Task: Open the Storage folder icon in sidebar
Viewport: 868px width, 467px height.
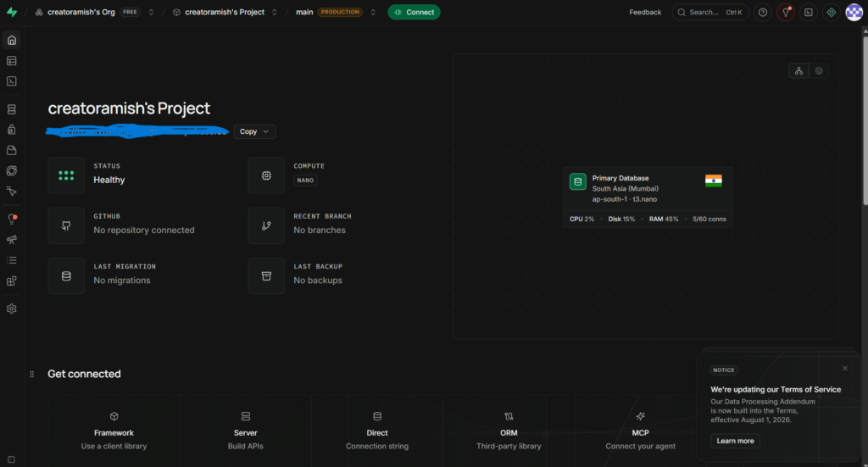Action: [12, 151]
